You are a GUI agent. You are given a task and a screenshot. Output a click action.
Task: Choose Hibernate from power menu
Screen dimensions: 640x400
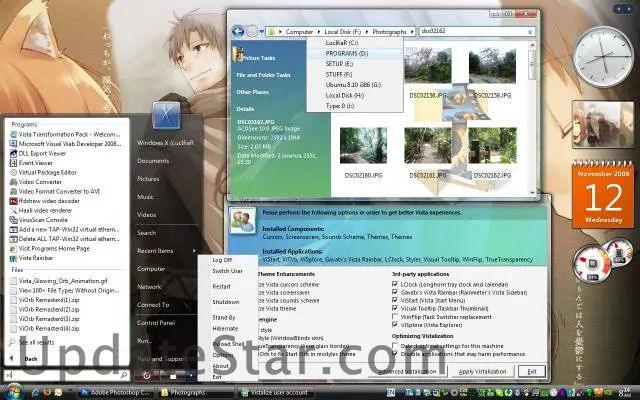pos(225,329)
